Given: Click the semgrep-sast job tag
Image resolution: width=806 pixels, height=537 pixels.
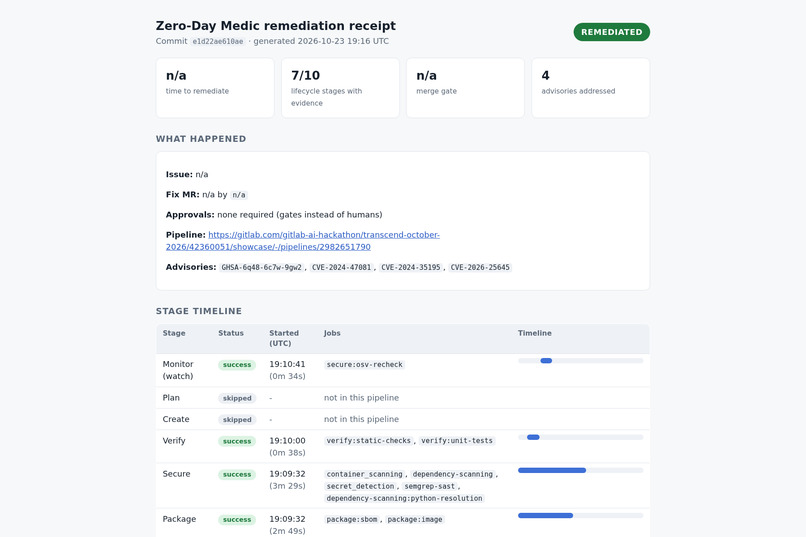Looking at the screenshot, I should [x=430, y=486].
